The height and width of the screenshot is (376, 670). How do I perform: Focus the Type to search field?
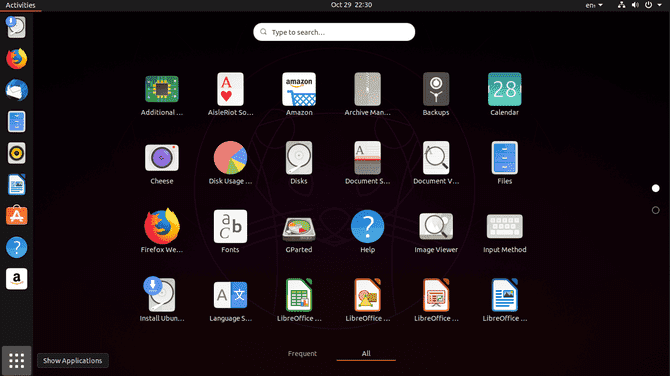tap(334, 32)
